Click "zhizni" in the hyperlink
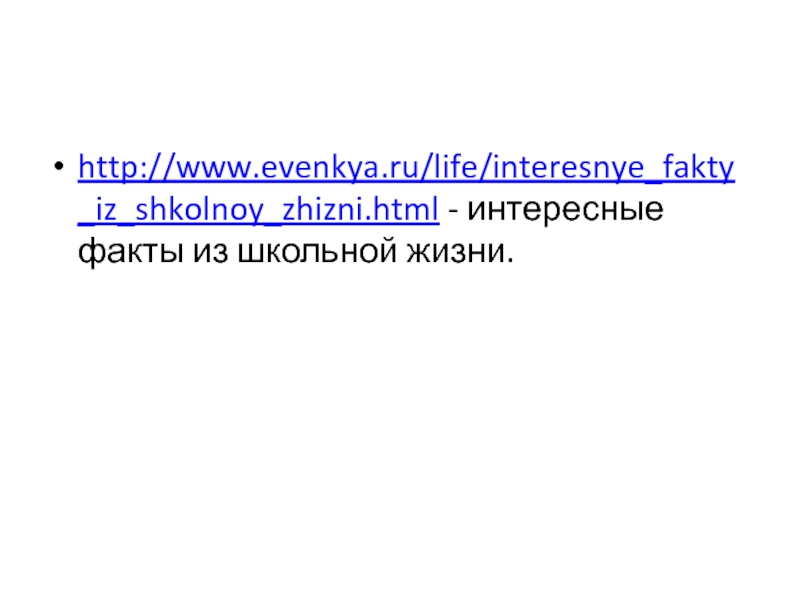The width and height of the screenshot is (800, 600). pyautogui.click(x=325, y=213)
